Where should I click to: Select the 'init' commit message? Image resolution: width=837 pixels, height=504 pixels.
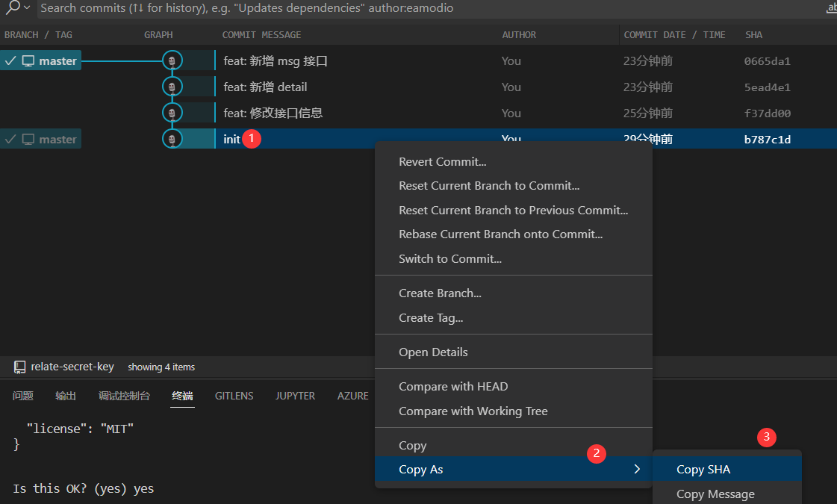click(x=231, y=140)
